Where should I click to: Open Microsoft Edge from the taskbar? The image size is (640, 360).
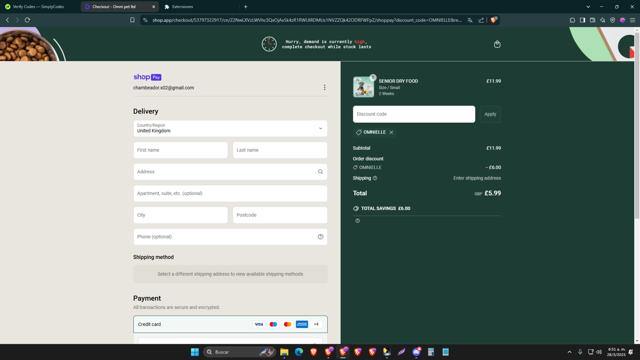[299, 352]
